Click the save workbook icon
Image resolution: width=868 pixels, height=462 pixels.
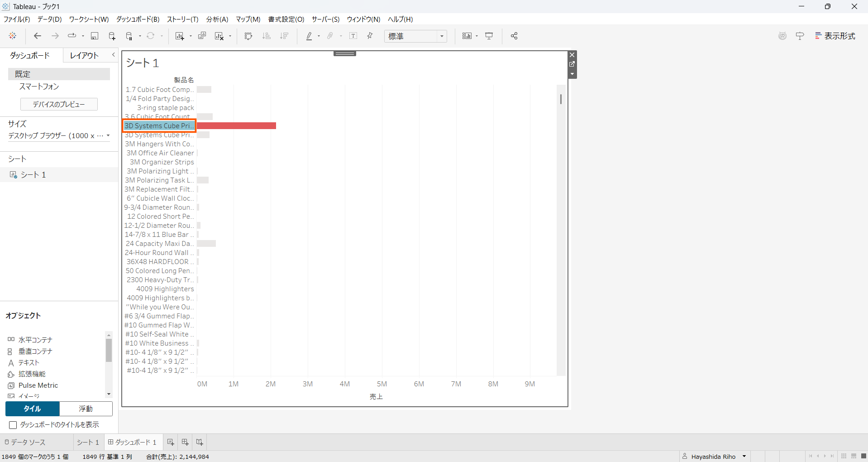click(x=95, y=36)
